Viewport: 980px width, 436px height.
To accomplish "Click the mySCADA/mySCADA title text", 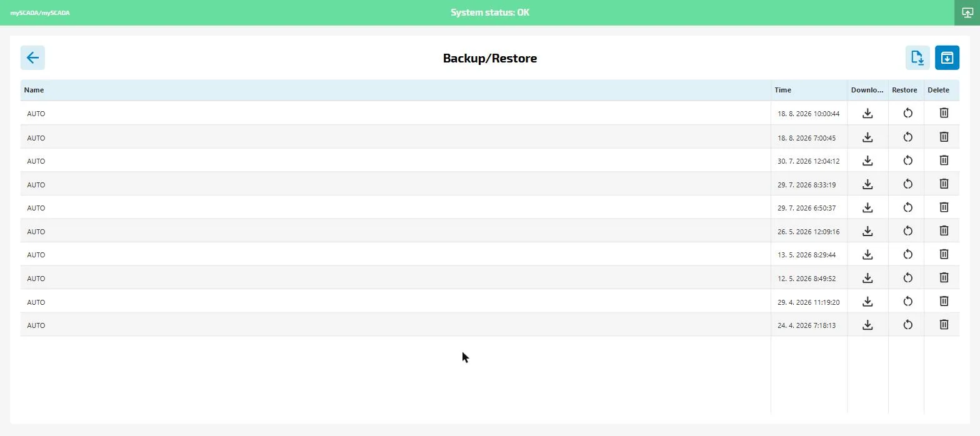I will pyautogui.click(x=40, y=12).
